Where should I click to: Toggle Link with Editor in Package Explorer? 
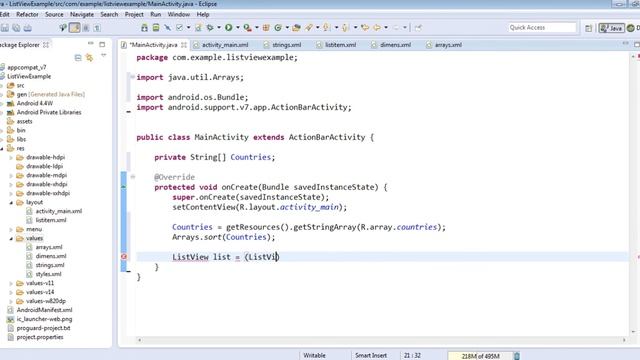point(89,58)
